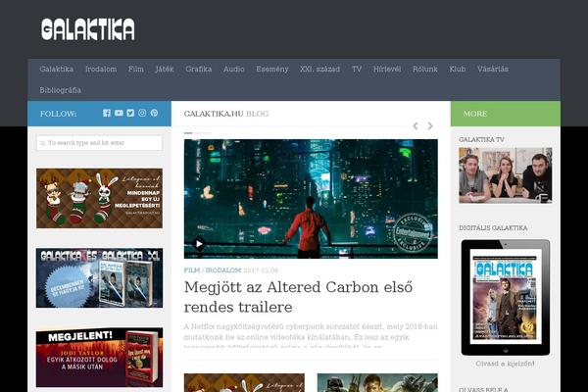Open the lower-right robot post thumbnail
This screenshot has height=392, width=588.
coord(377,382)
